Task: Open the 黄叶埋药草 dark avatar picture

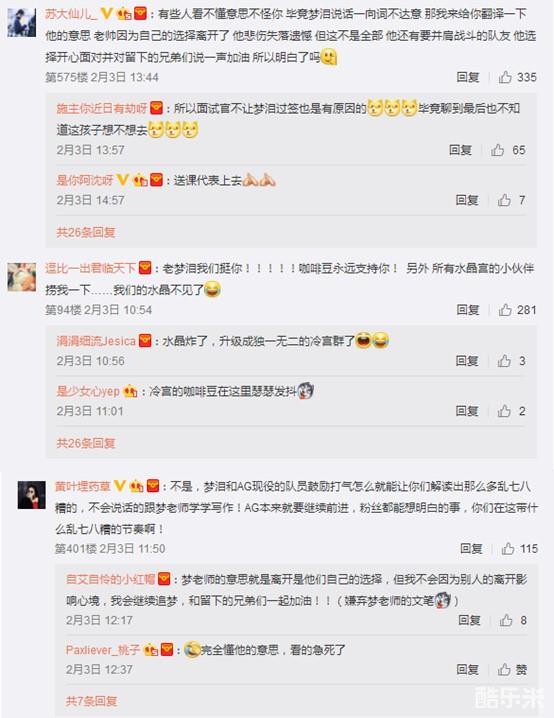Action: 32,495
